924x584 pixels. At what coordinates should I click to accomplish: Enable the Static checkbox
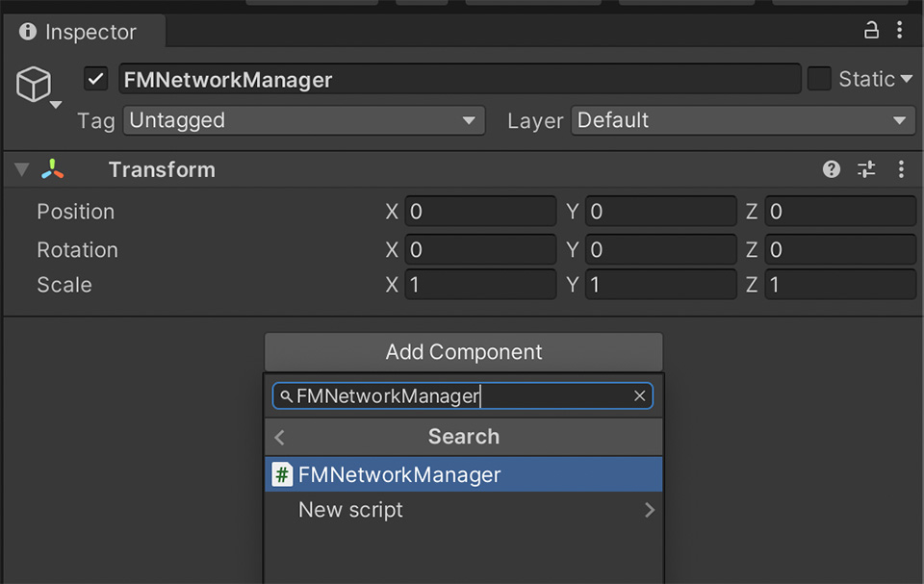point(819,79)
